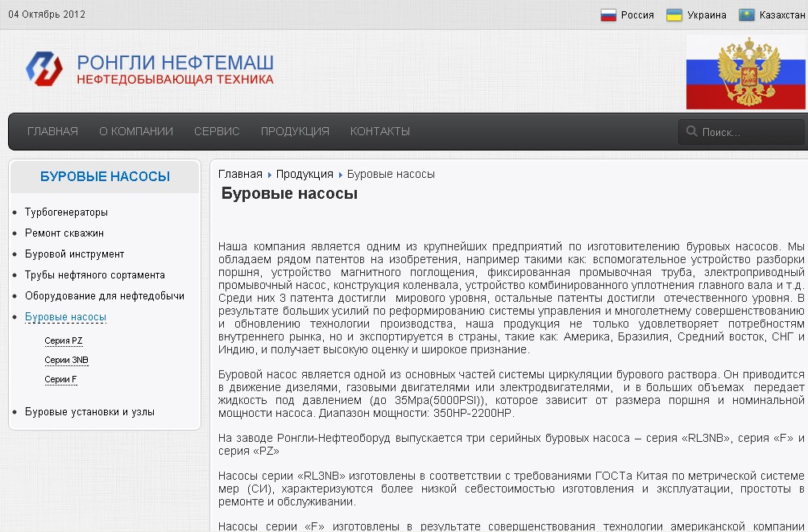808x532 pixels.
Task: Click Буровые насосы breadcrumb text
Action: [x=391, y=174]
